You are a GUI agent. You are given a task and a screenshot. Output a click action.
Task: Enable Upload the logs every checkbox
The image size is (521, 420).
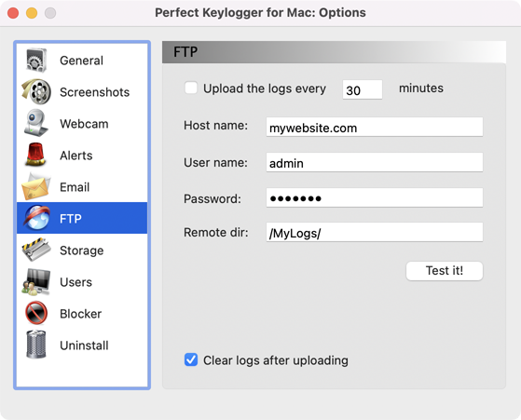191,88
